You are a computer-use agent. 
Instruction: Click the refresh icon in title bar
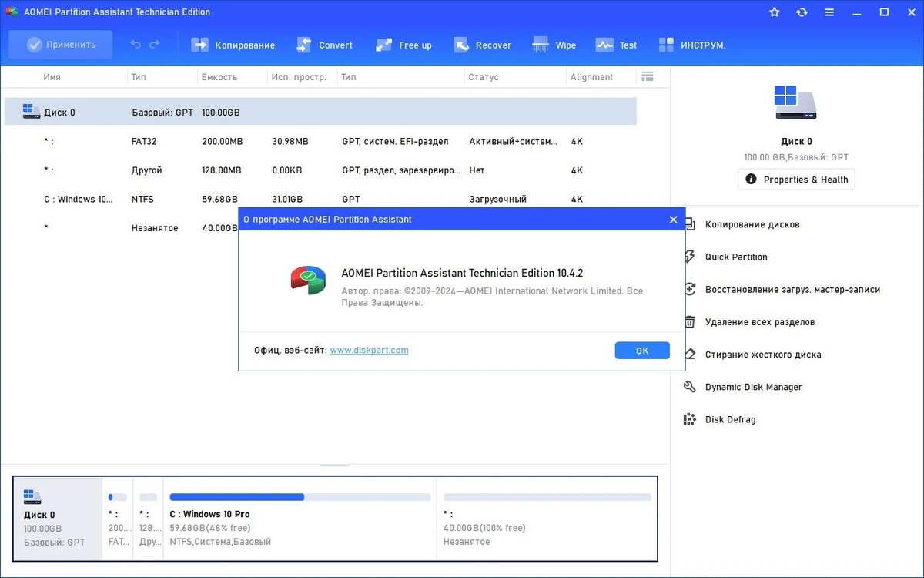(x=802, y=12)
